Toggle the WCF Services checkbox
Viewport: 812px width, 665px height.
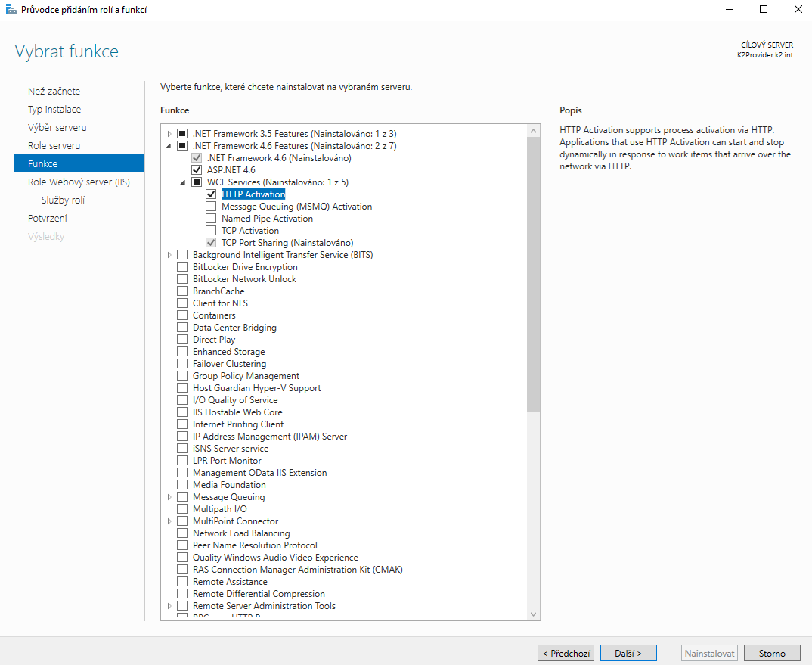click(197, 182)
